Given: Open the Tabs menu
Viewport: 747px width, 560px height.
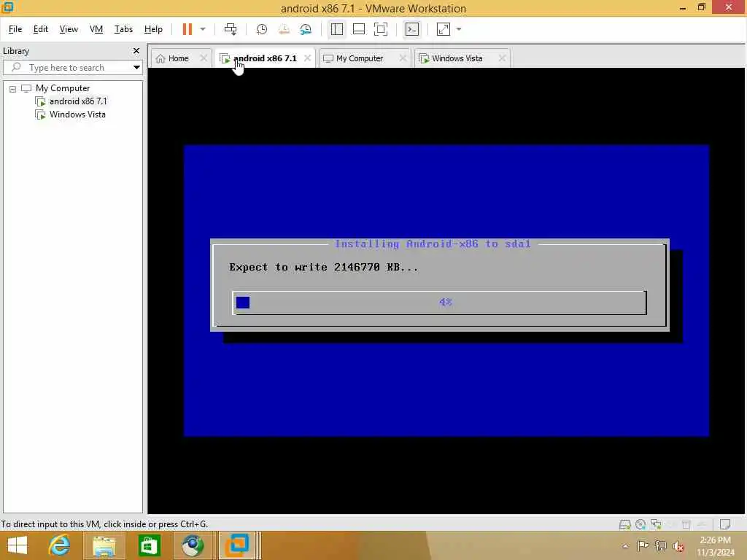Looking at the screenshot, I should point(123,29).
